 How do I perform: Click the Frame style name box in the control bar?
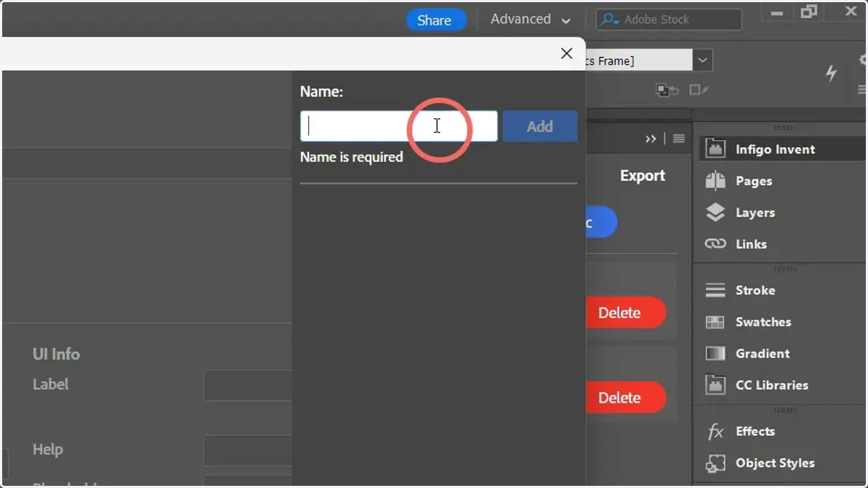coord(639,61)
